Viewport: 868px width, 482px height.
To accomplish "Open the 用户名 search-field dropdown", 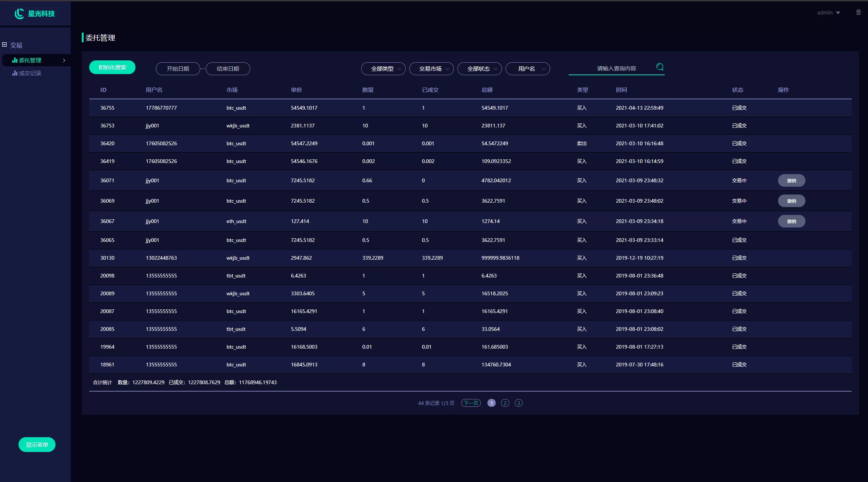I will point(527,69).
